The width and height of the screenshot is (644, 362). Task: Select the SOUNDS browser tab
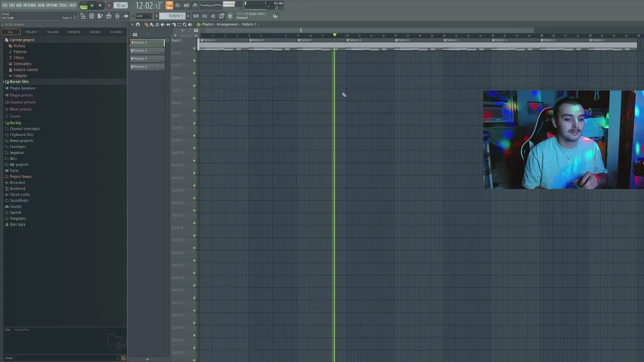[x=95, y=32]
